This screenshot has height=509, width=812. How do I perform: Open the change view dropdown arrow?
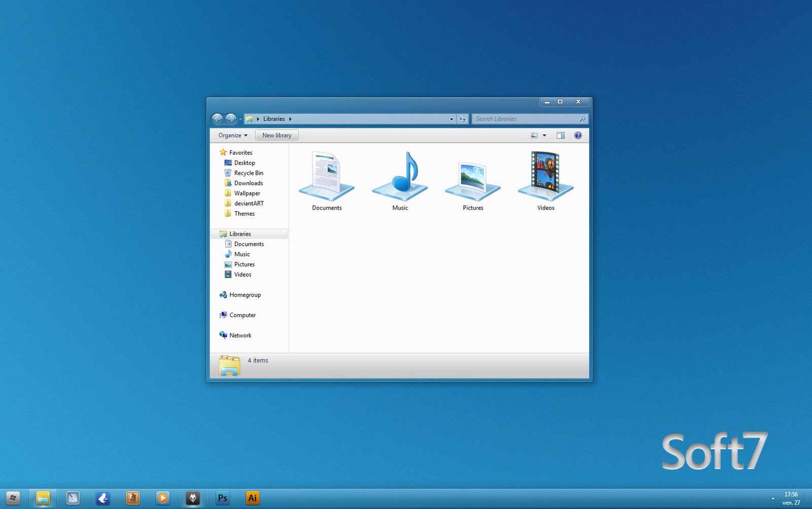tap(544, 135)
